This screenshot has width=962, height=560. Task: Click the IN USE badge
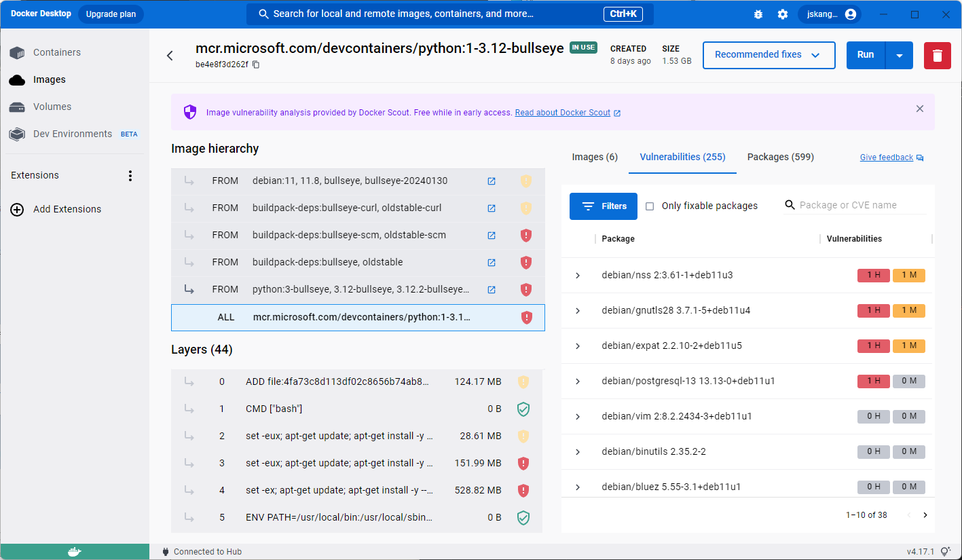click(583, 48)
